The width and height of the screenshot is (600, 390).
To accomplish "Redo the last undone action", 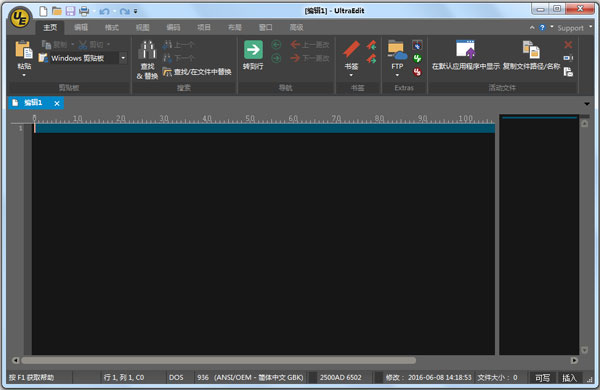I will pyautogui.click(x=124, y=11).
